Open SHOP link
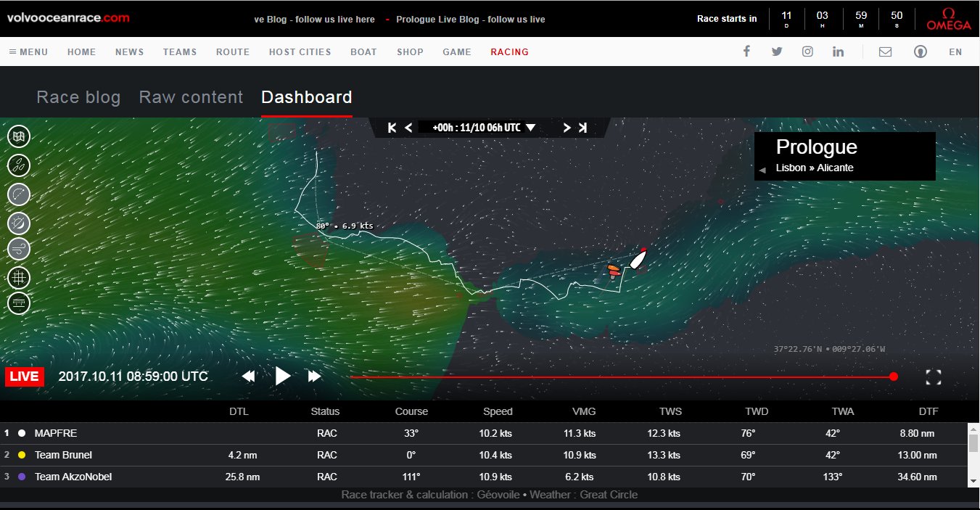 click(x=410, y=52)
